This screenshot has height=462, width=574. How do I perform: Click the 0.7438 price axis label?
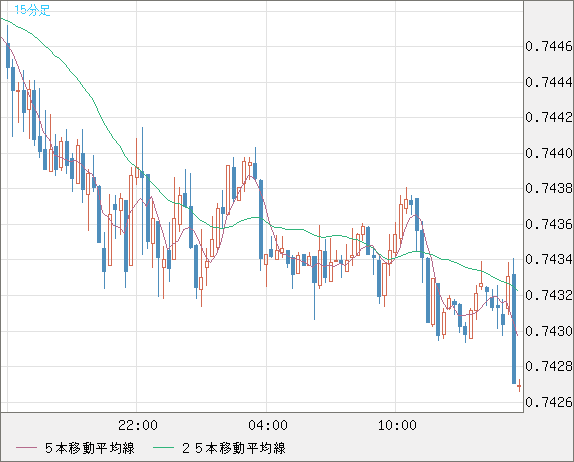click(549, 189)
